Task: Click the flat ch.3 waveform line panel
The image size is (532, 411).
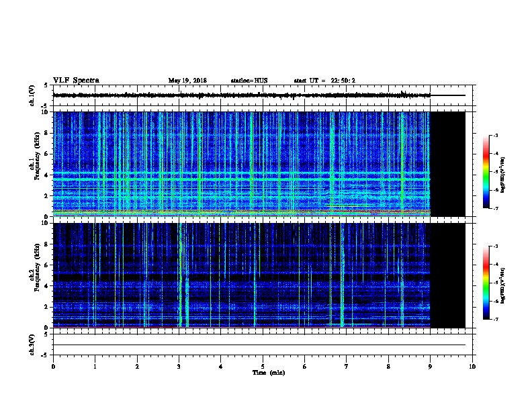Action: (264, 345)
